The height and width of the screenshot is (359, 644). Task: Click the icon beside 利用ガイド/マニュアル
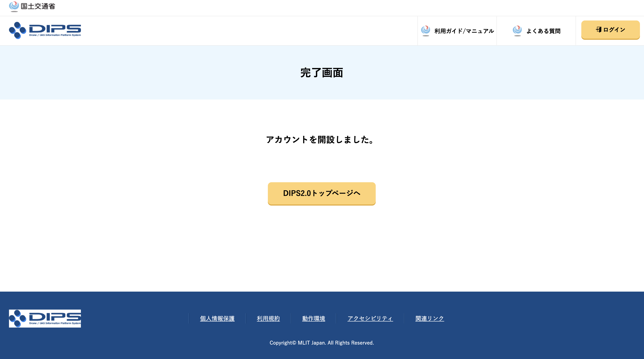426,31
